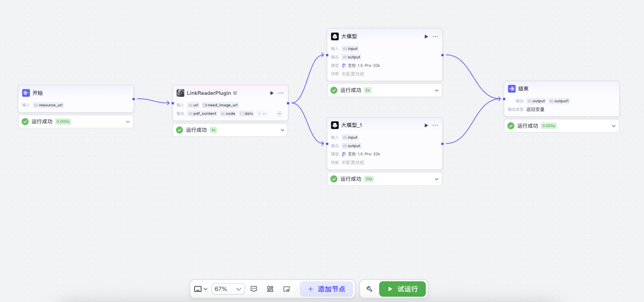The height and width of the screenshot is (302, 644).
Task: Click the 未配置技能 text in 大模型
Action: click(353, 74)
